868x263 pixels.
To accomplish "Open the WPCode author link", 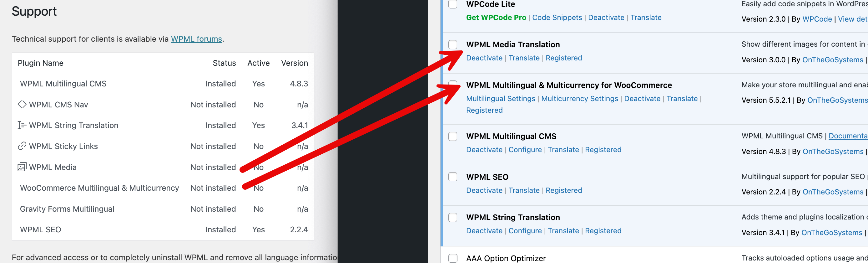I will tap(817, 19).
